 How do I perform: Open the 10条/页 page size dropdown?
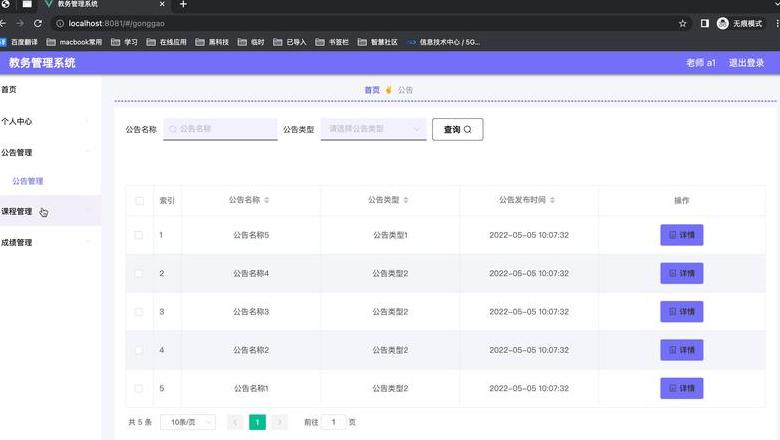coord(188,422)
